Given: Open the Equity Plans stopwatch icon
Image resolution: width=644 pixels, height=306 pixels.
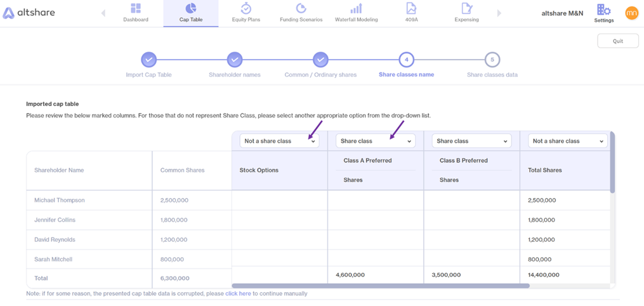Looking at the screenshot, I should tap(246, 8).
